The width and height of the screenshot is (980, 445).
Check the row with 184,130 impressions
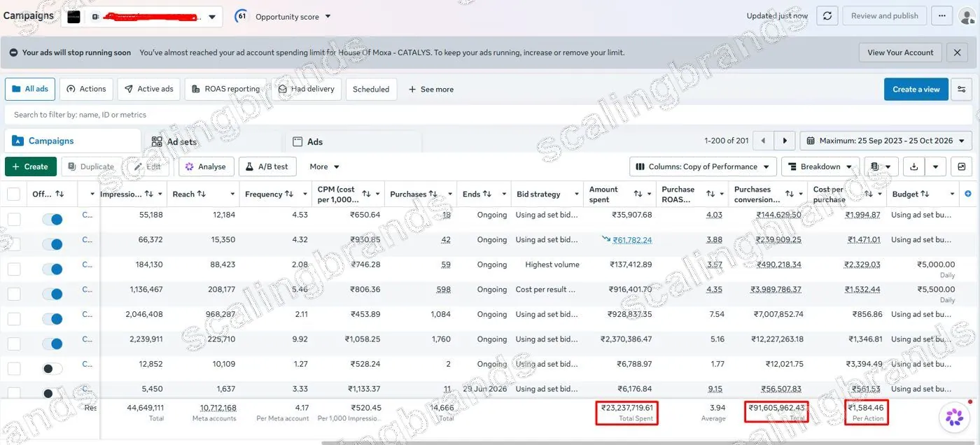pos(13,269)
